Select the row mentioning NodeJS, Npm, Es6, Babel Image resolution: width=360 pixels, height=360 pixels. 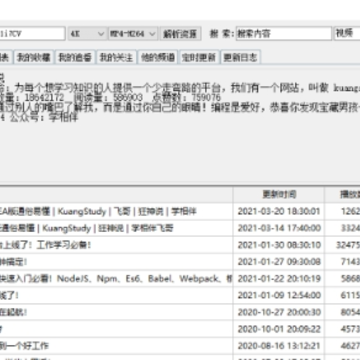[x=116, y=278]
